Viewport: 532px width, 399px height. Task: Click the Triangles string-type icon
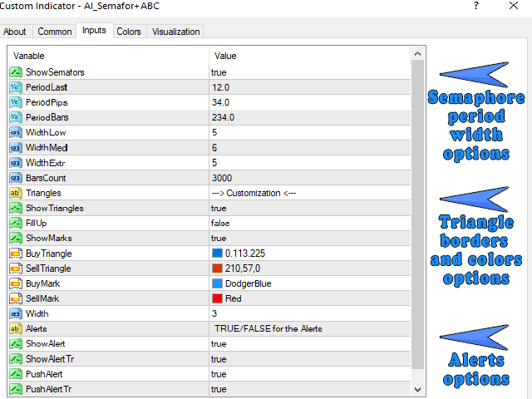16,193
